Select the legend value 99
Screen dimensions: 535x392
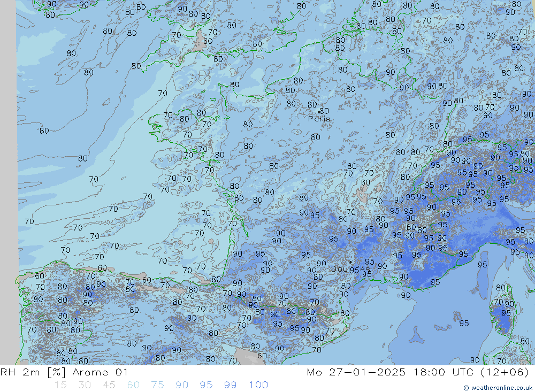230,385
